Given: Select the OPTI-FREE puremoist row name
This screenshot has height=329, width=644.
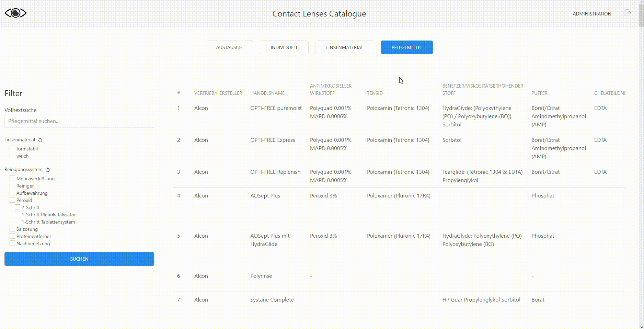Looking at the screenshot, I should [x=276, y=108].
